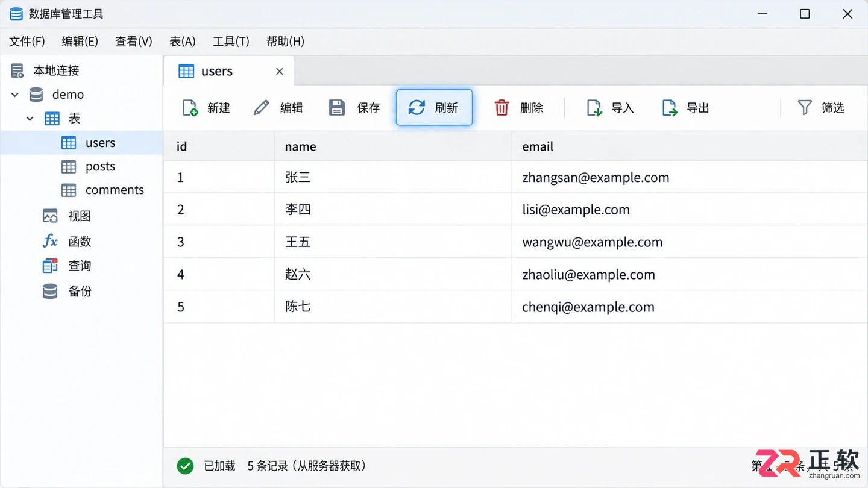
Task: Click the 筛选 funnel filter icon
Action: pos(805,108)
